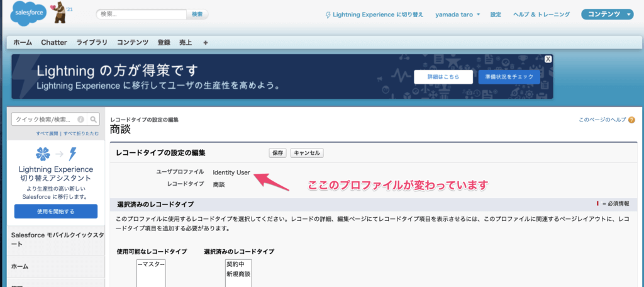Screen dimensions: 644x287
Task: Click the info icon in quick search box
Action: (x=80, y=119)
